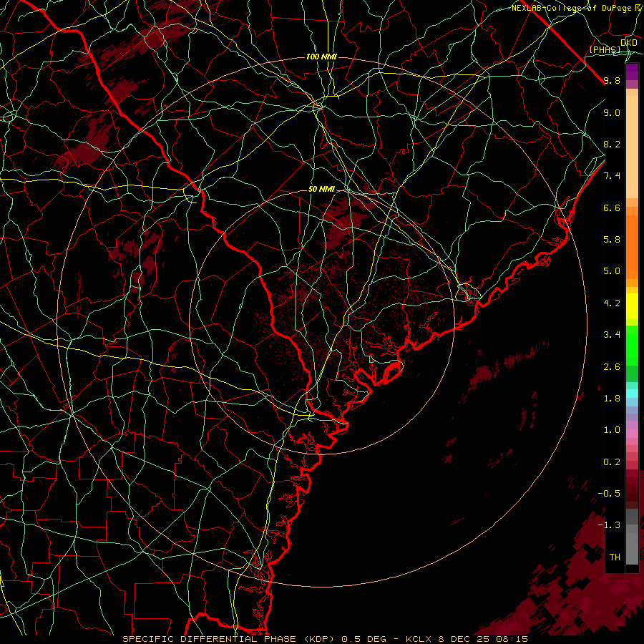Viewport: 644px width, 644px height.
Task: Select the 9.8 scale value
Action: click(612, 80)
